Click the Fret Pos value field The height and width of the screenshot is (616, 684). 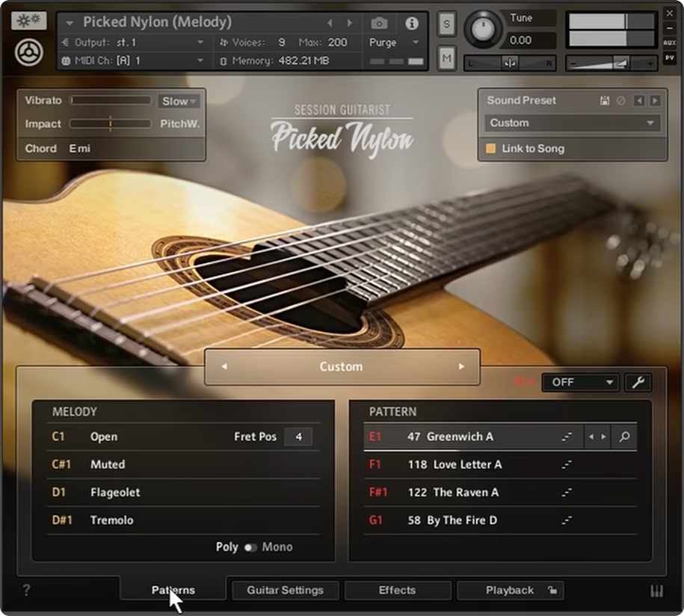point(298,437)
